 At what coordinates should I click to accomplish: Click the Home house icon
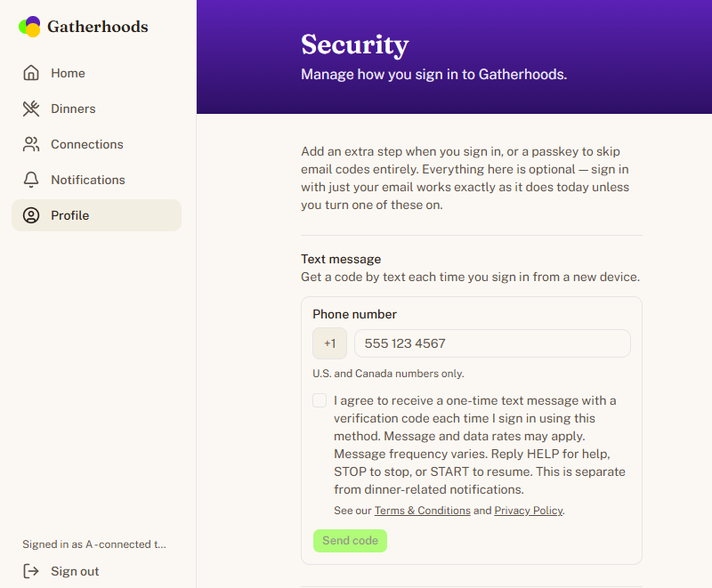click(x=31, y=73)
